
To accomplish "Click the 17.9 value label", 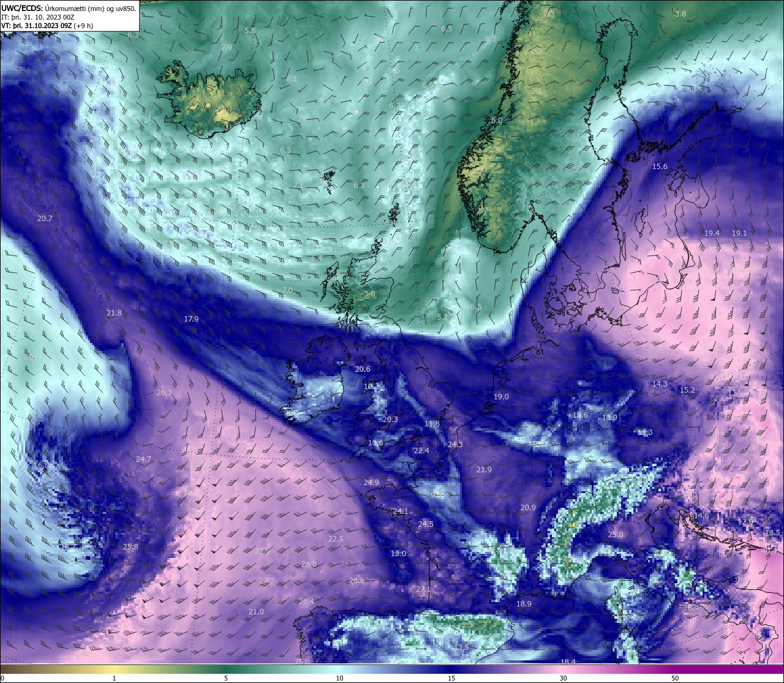I will coord(191,319).
